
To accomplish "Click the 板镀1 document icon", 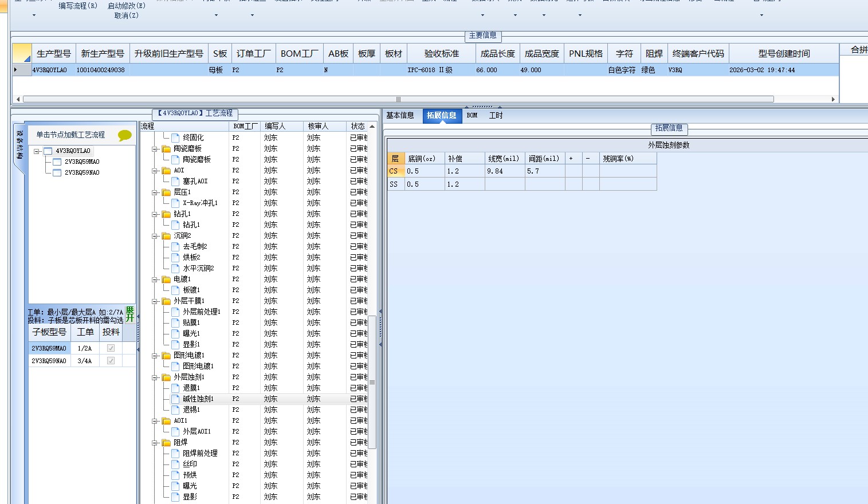I will click(176, 290).
